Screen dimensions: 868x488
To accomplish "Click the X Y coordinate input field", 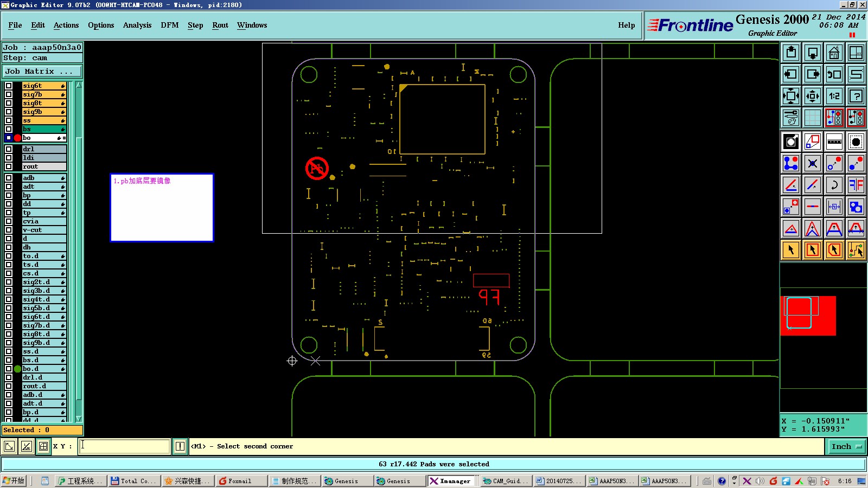I will click(125, 446).
